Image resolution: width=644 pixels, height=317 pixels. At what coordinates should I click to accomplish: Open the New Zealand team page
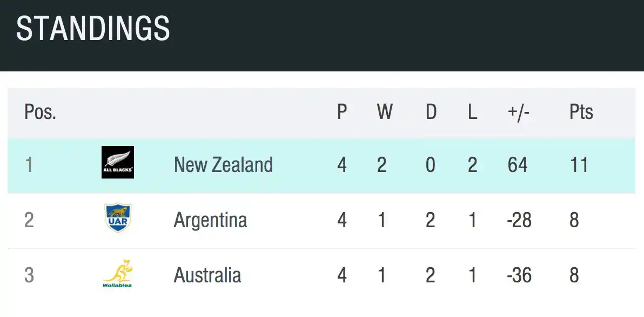[223, 165]
